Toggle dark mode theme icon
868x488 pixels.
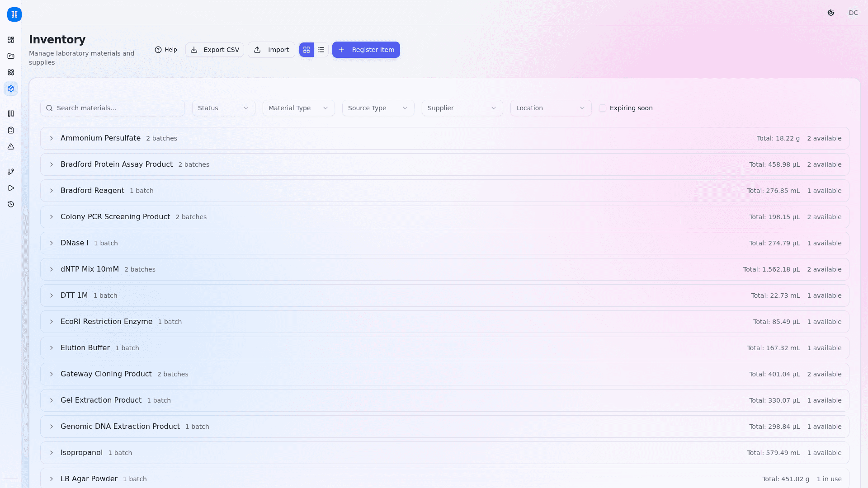click(x=831, y=13)
